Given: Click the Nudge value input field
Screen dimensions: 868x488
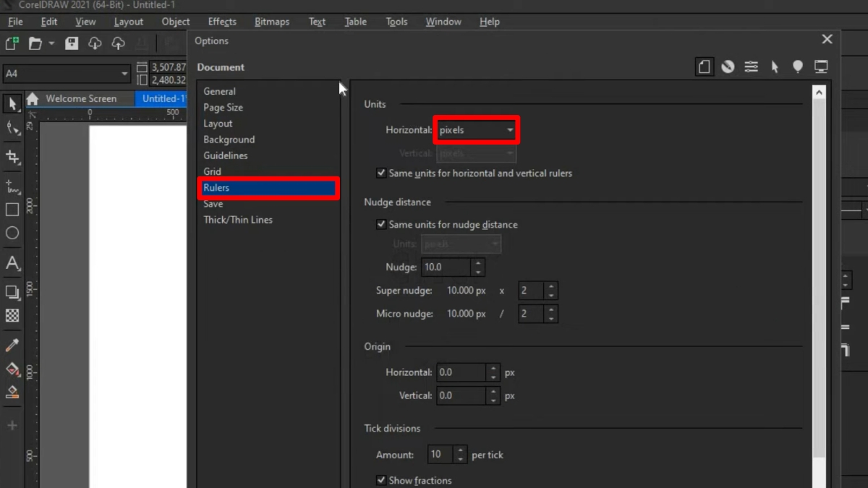Looking at the screenshot, I should pos(446,267).
